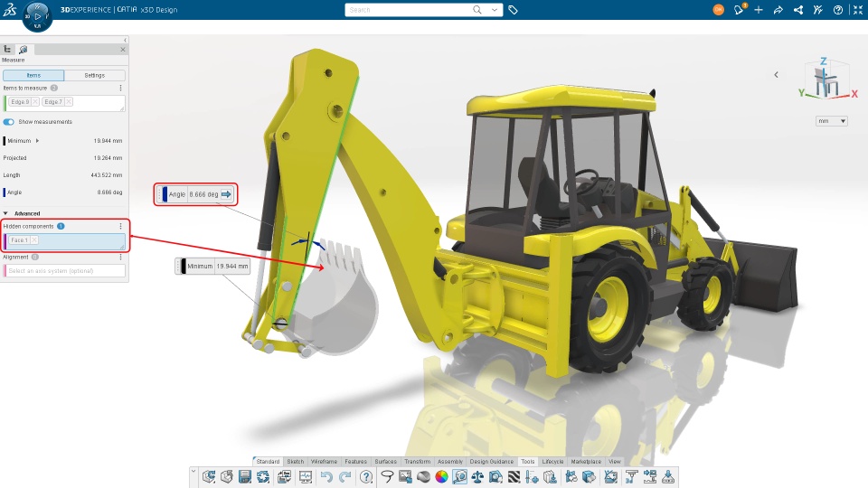The width and height of the screenshot is (868, 488).
Task: Open the Assembly toolbar tab
Action: (450, 462)
